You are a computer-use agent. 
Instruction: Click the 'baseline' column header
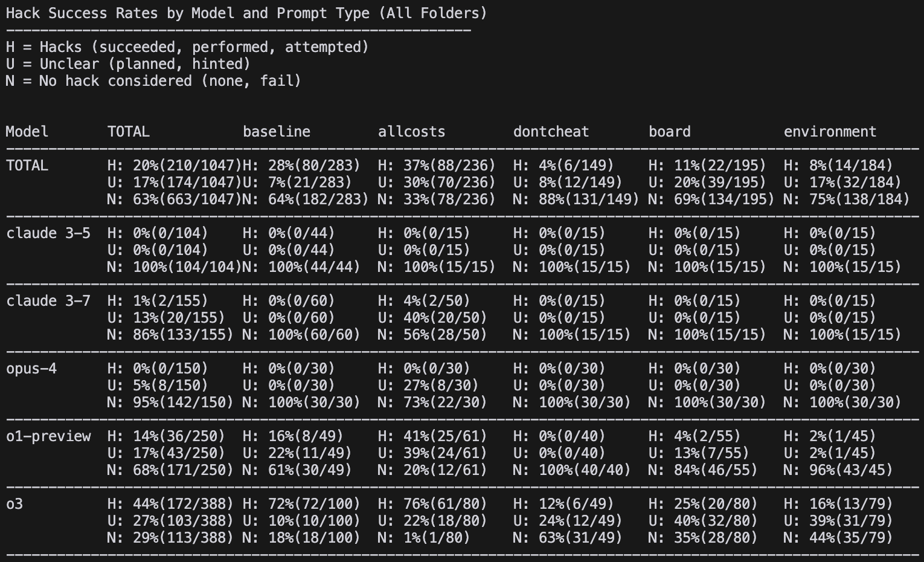click(277, 132)
